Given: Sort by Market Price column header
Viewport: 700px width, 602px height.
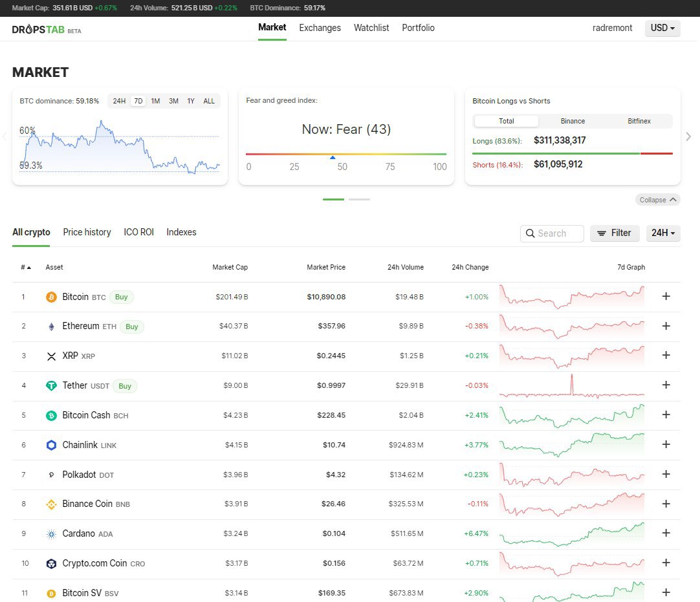Looking at the screenshot, I should pos(326,267).
